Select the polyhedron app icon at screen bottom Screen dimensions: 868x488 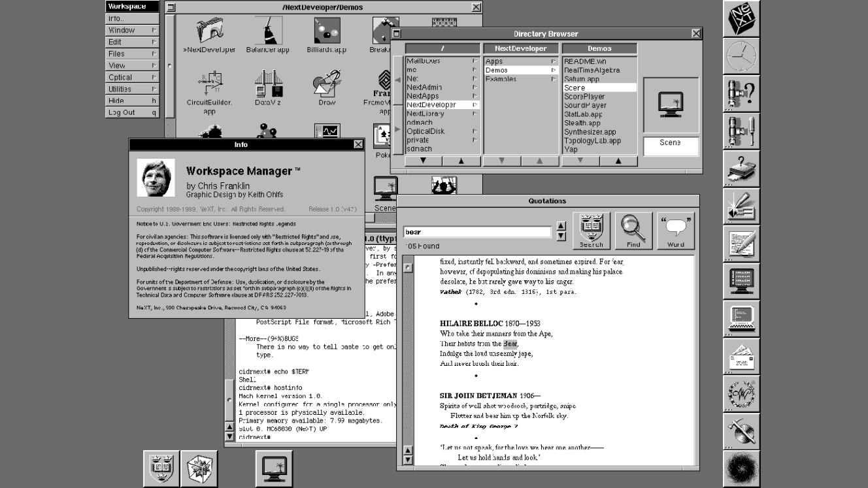(x=199, y=468)
